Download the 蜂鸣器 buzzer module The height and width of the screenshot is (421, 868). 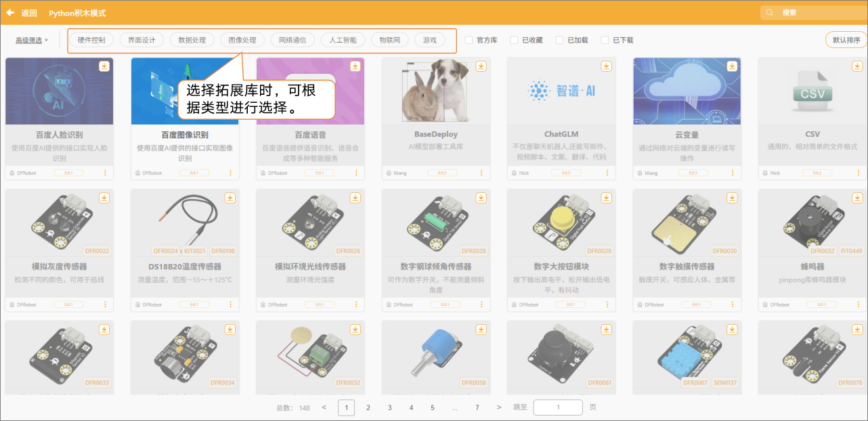coord(857,198)
